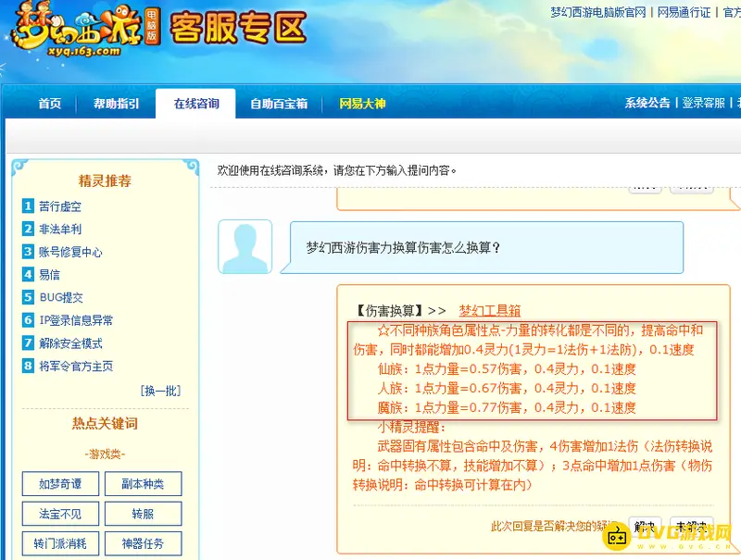Click [换一批] to refresh recommendations
Viewport: 741px width, 560px height.
(160, 391)
